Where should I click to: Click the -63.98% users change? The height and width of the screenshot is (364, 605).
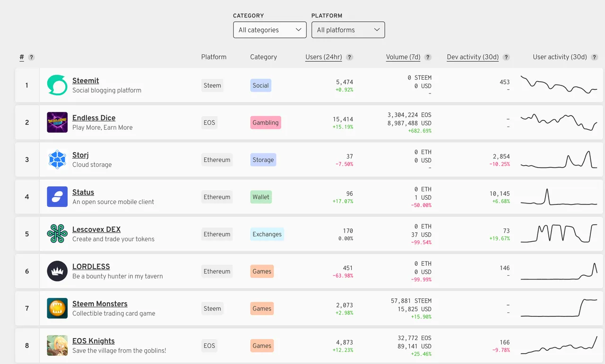pyautogui.click(x=343, y=276)
